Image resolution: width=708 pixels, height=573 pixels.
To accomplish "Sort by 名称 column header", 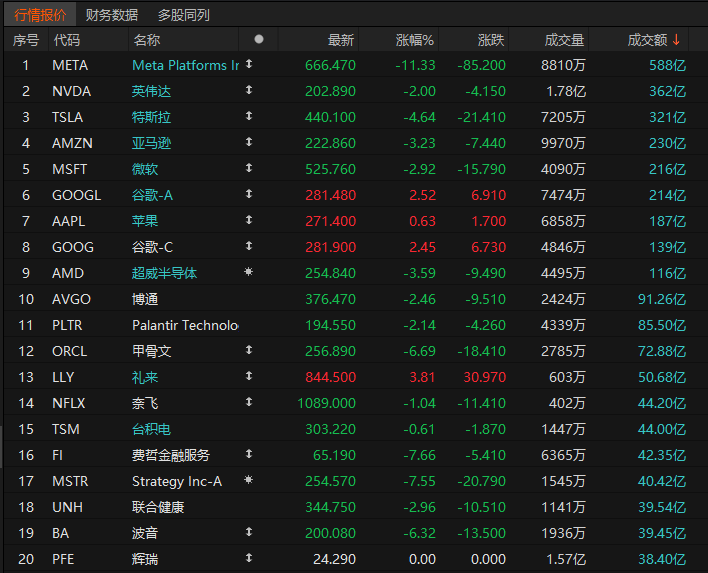I will (x=146, y=40).
